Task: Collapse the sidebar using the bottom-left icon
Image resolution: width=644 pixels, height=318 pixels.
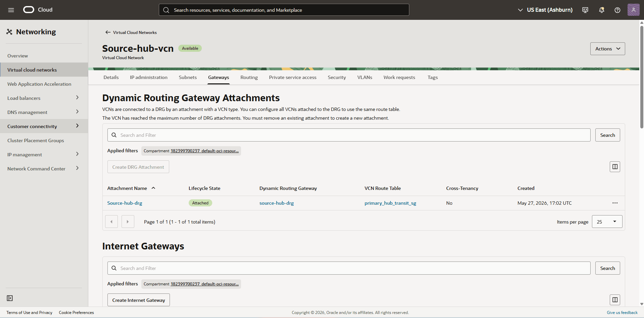Action: point(10,298)
